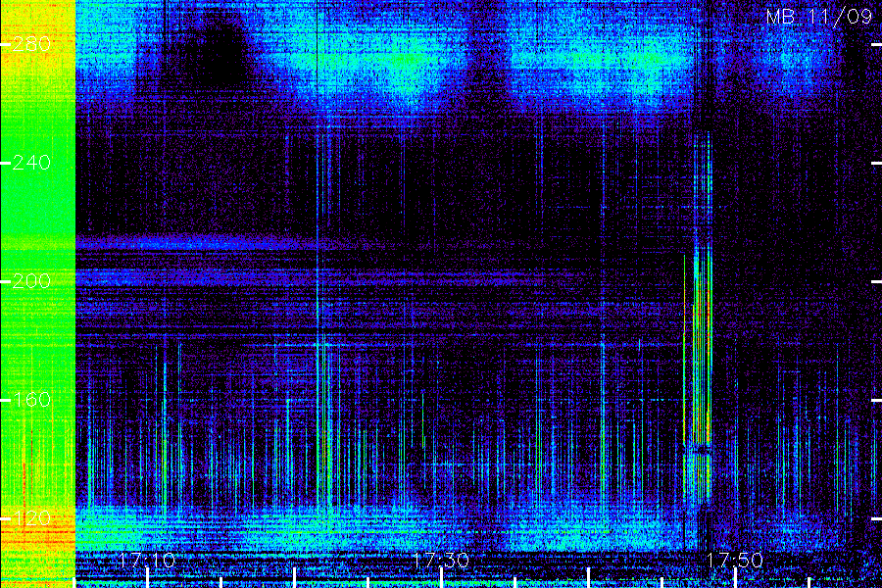Click the 120 frequency axis label
This screenshot has width=882, height=588.
(31, 517)
